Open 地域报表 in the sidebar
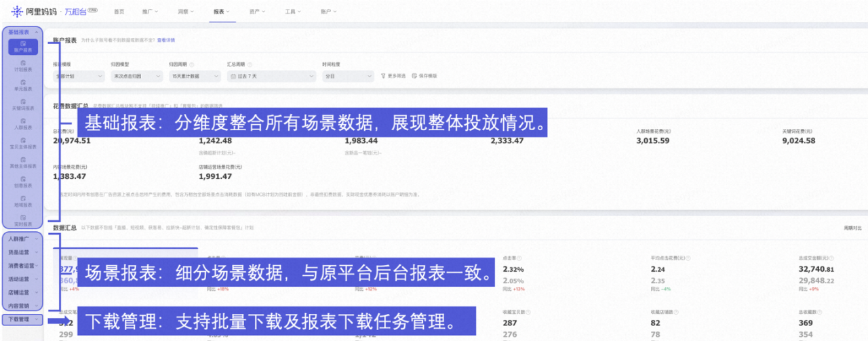The image size is (868, 341). click(23, 200)
